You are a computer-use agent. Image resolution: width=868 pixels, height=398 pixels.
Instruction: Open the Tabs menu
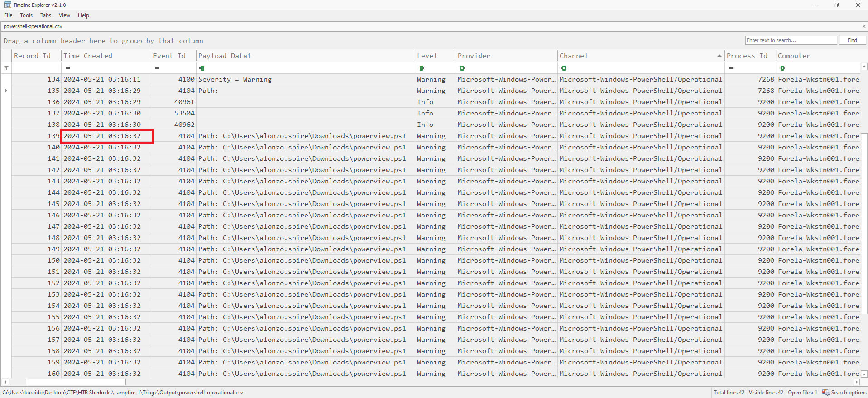click(x=46, y=15)
